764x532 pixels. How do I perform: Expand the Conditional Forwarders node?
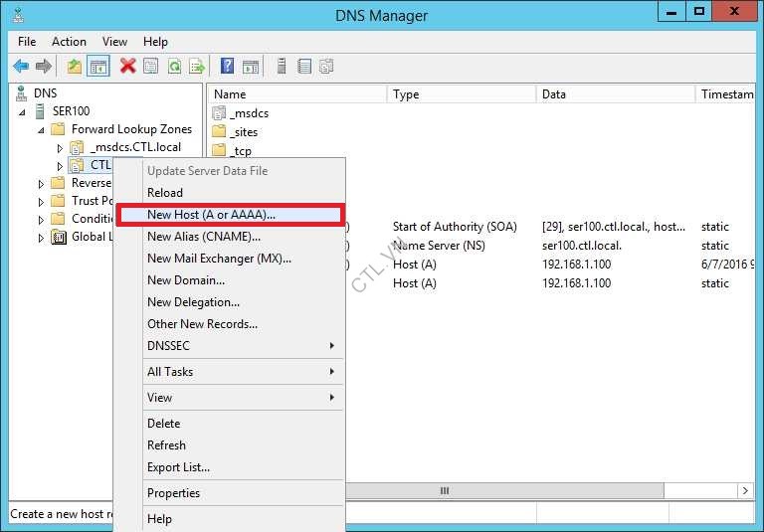(x=41, y=220)
